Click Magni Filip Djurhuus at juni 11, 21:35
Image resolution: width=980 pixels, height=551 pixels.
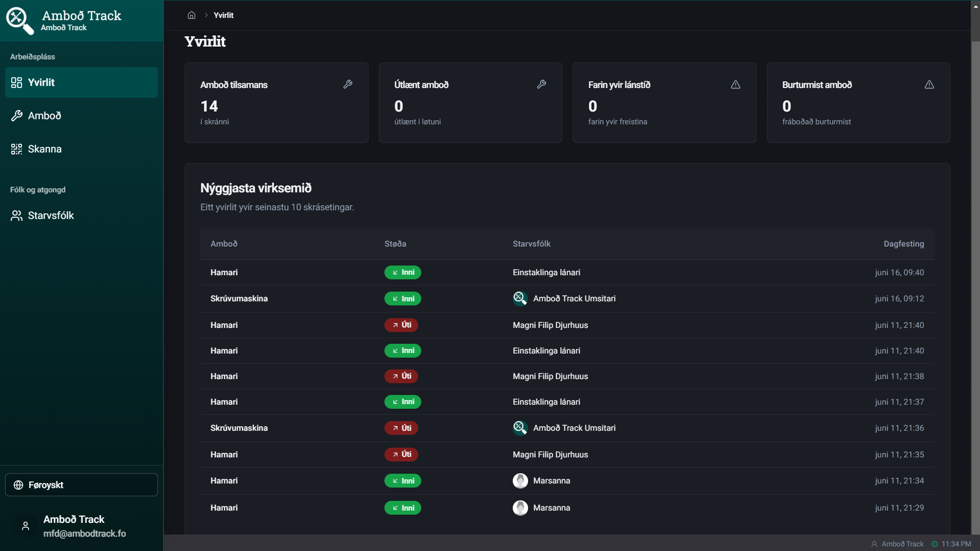coord(550,454)
